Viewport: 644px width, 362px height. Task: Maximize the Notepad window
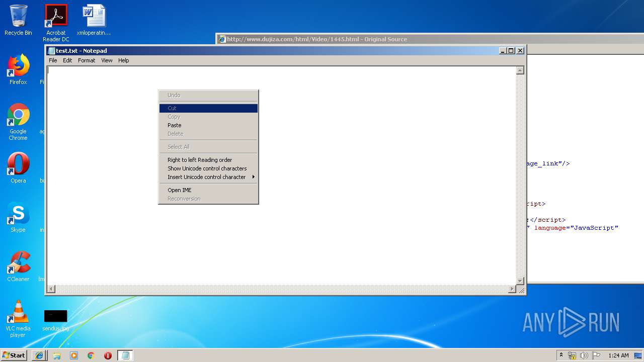point(511,50)
